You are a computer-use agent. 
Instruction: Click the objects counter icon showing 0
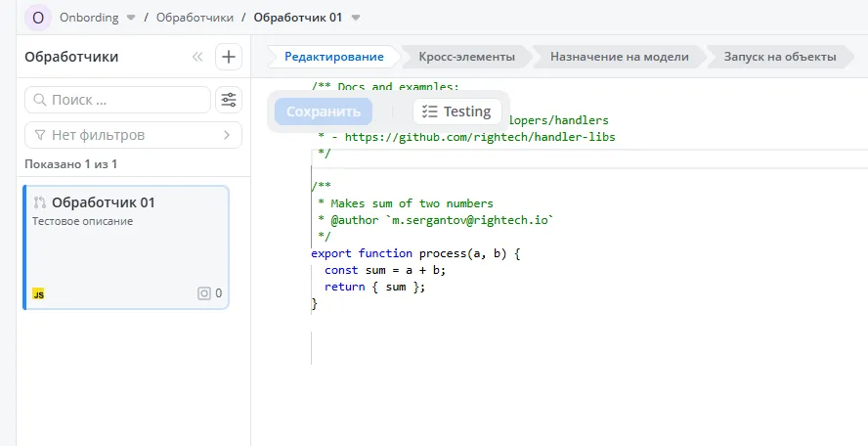tap(204, 292)
